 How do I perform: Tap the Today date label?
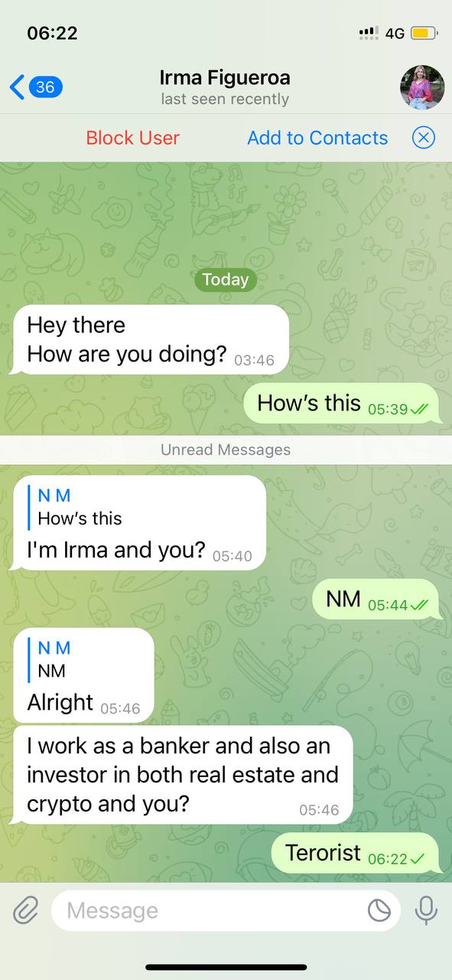point(226,280)
